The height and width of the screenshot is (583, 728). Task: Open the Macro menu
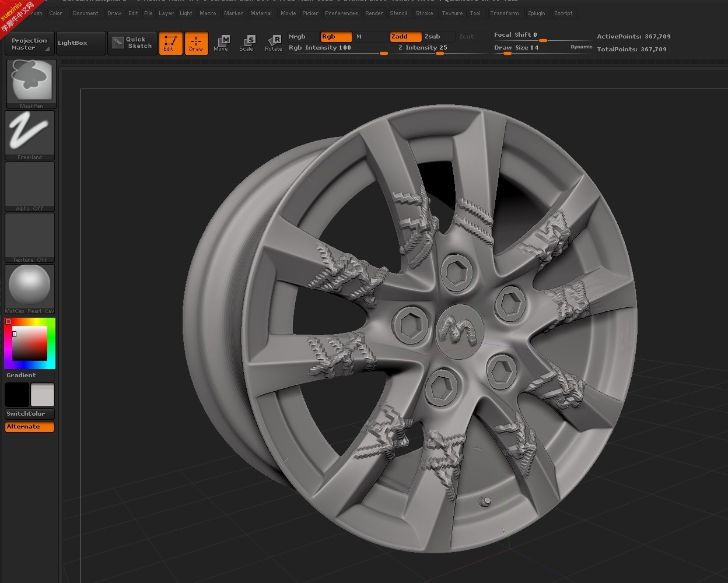208,13
